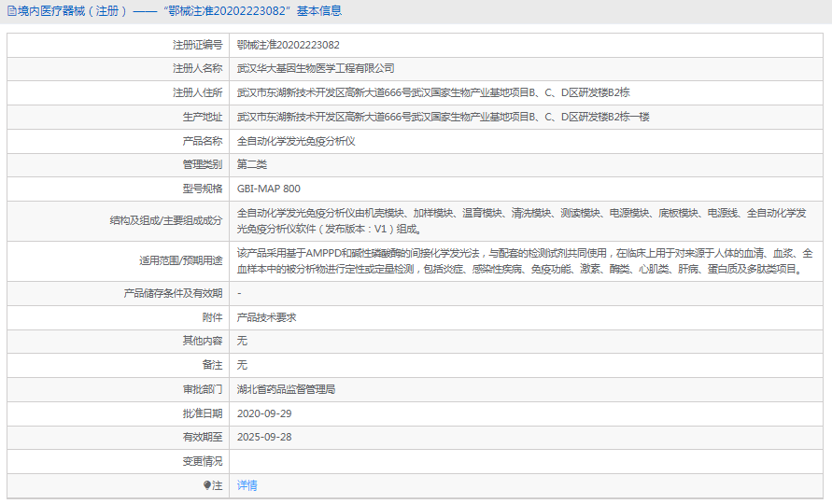Click the lightbulb icon beside 注 label

[207, 485]
